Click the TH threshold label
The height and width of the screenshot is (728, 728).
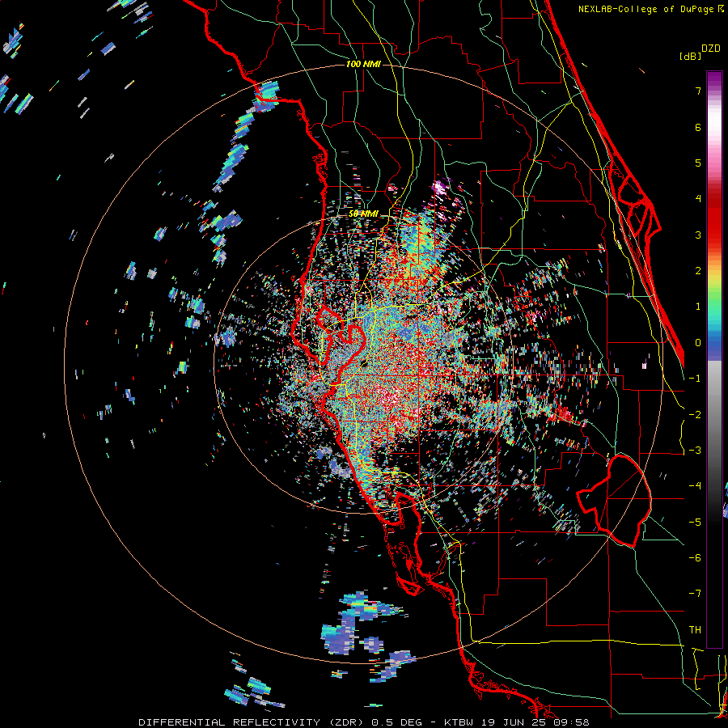[x=695, y=630]
